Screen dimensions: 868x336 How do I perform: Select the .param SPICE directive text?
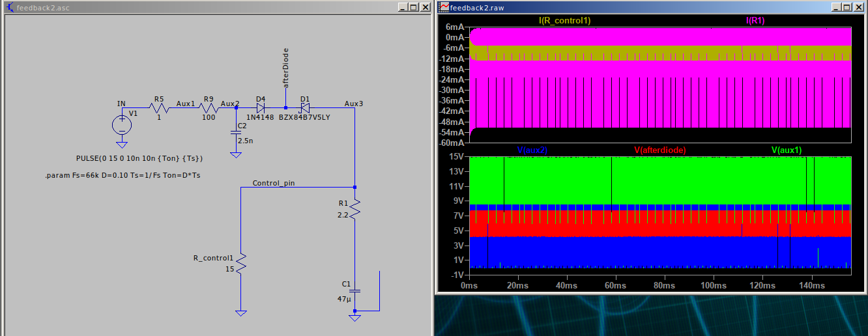[x=124, y=176]
